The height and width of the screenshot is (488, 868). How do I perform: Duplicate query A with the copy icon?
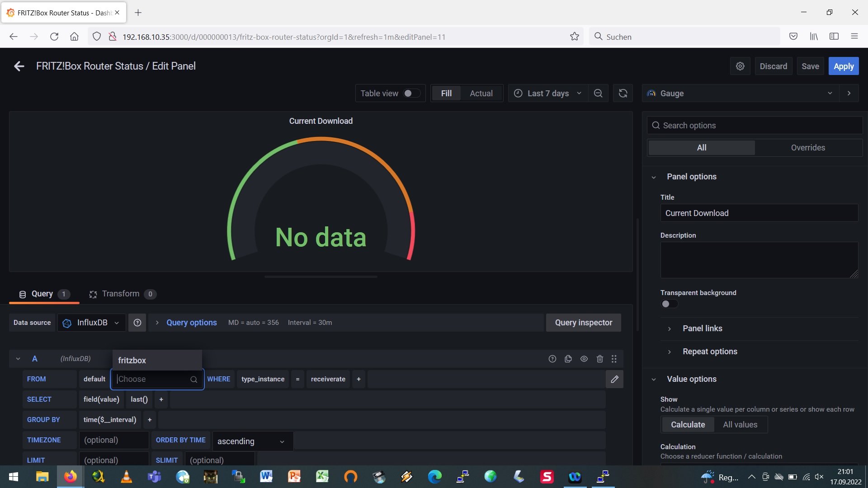[x=568, y=359]
